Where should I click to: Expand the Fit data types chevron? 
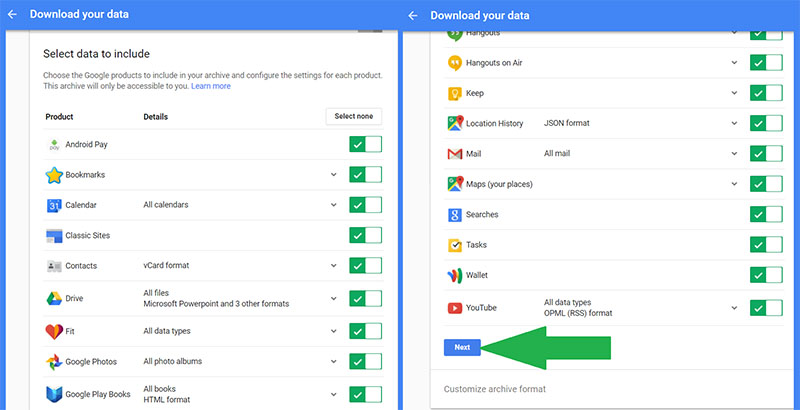pyautogui.click(x=334, y=331)
